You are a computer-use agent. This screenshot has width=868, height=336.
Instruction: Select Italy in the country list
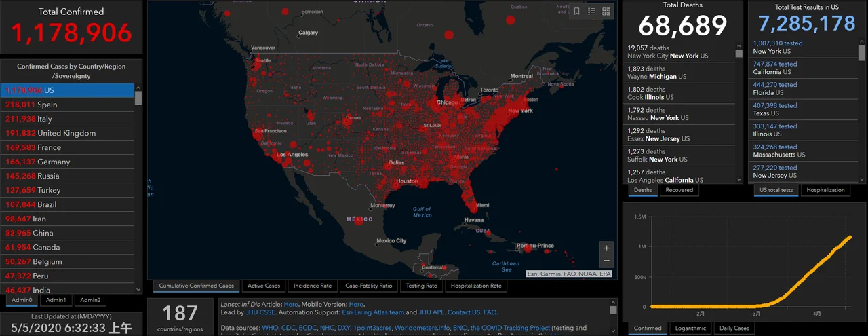67,119
